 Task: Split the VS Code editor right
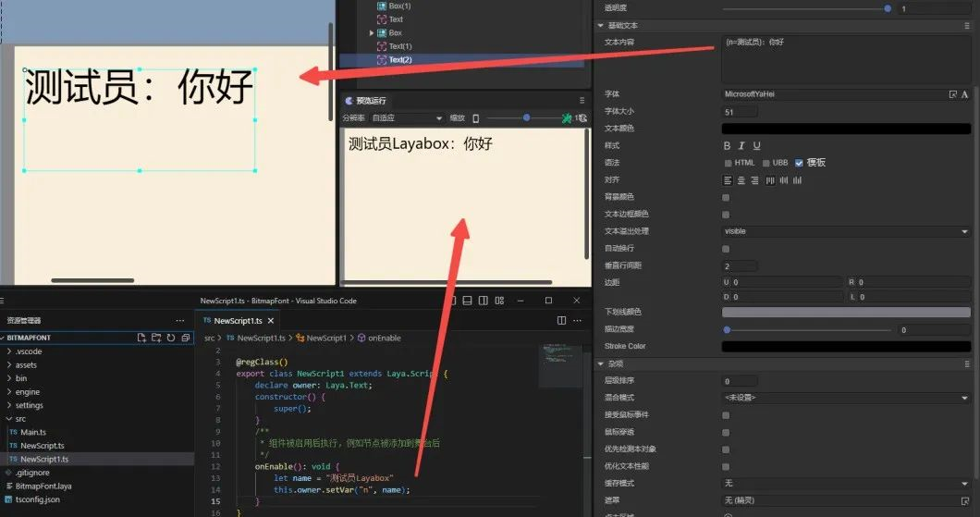(x=561, y=320)
